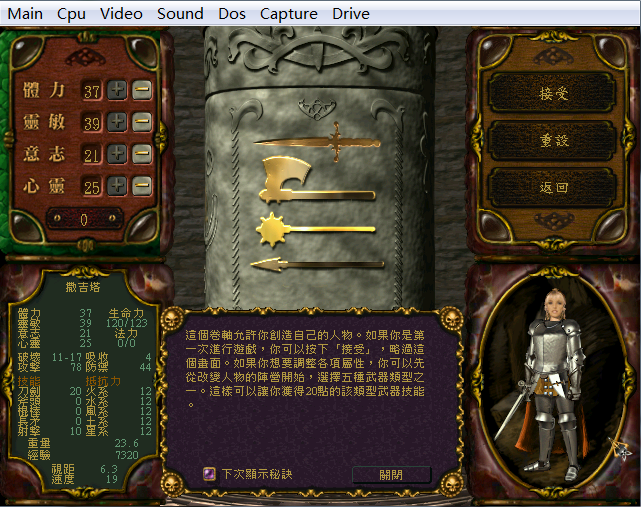Increase 靈敏 with its plus button
The height and width of the screenshot is (507, 641).
point(117,122)
